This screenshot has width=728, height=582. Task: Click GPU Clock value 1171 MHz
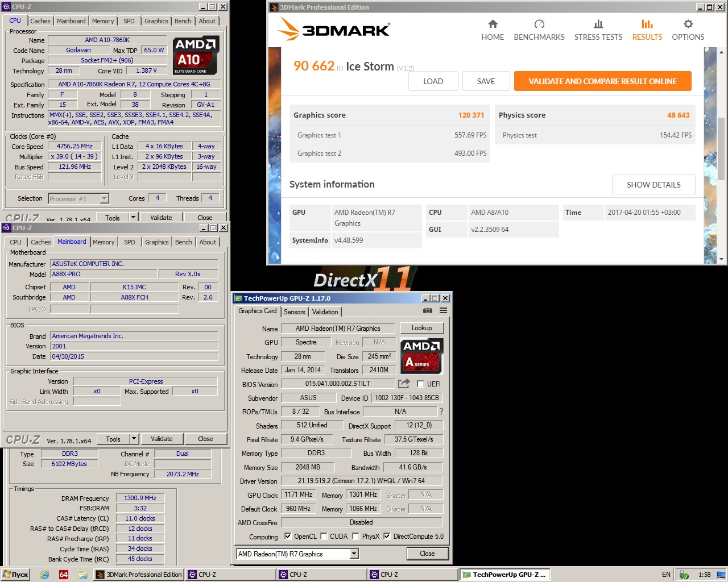(299, 494)
